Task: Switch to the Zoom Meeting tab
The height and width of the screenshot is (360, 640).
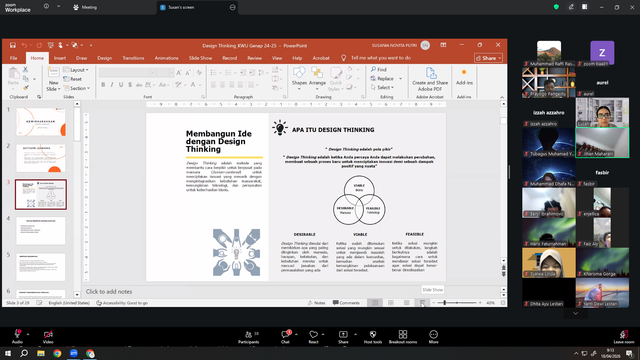Action: point(85,7)
